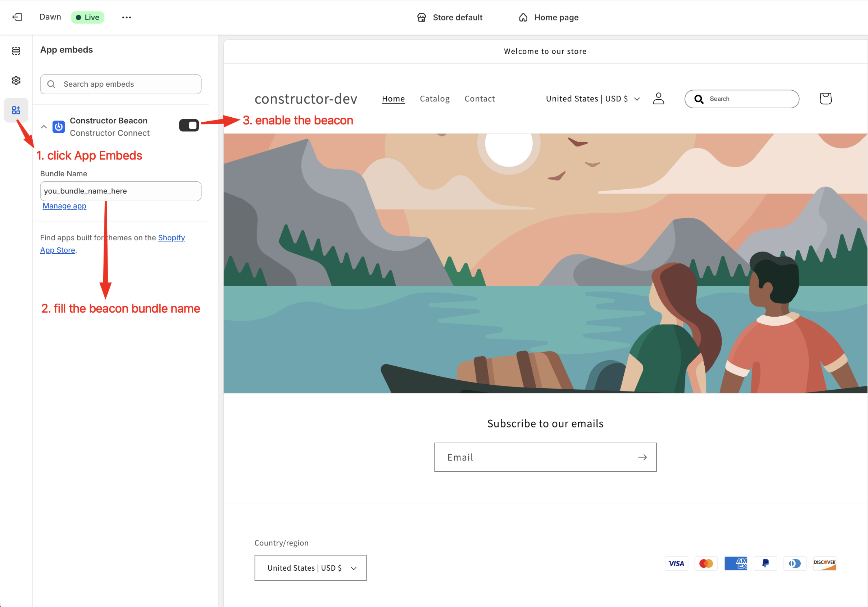Collapse the Constructor Beacon settings chevron
This screenshot has height=607, width=868.
tap(44, 127)
